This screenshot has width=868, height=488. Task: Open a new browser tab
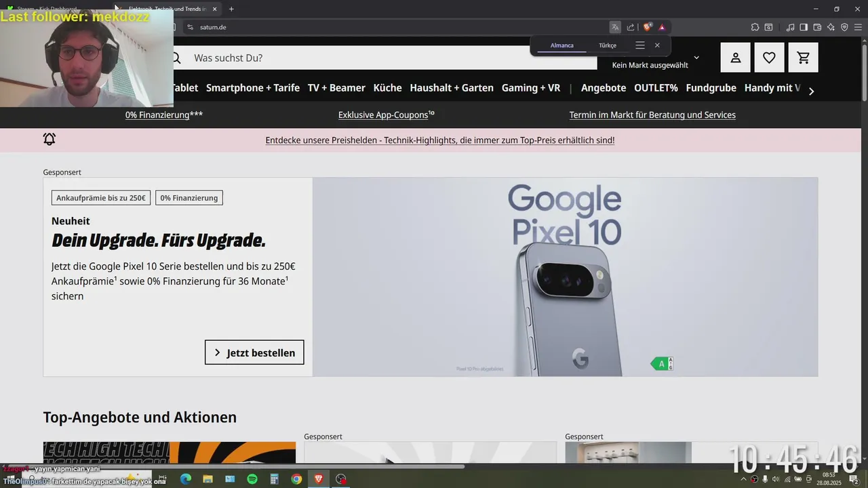[x=231, y=9]
